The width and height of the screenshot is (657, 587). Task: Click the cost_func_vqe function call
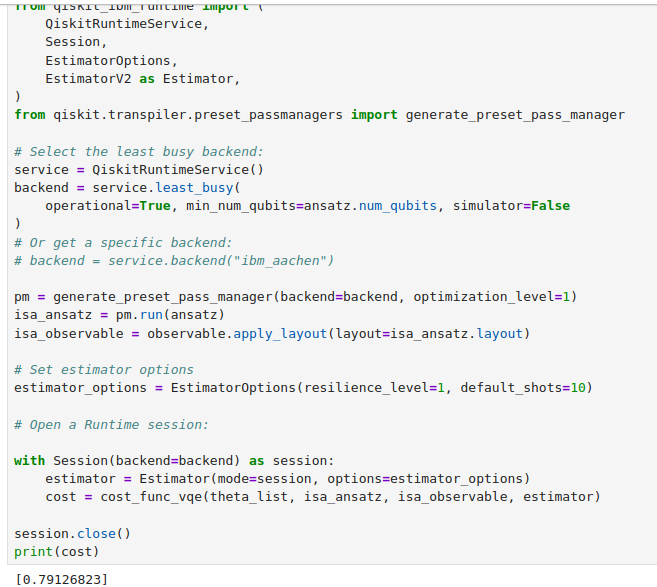pos(142,496)
